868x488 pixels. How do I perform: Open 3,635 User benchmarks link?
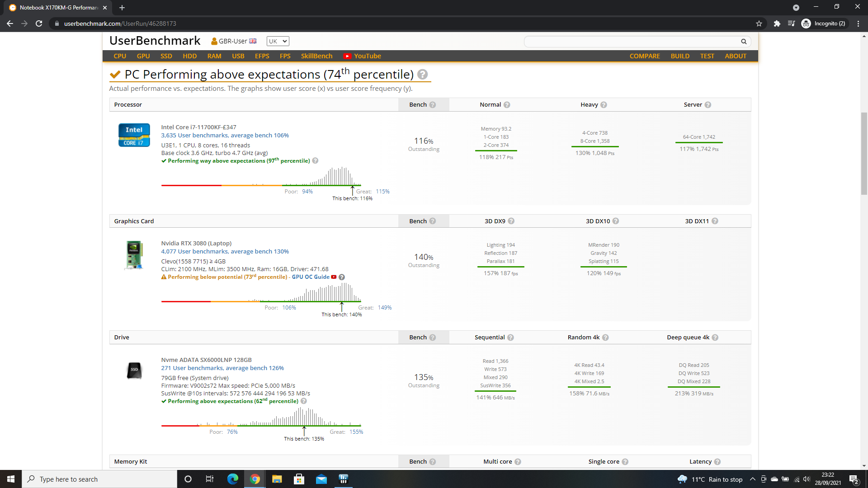click(x=225, y=135)
